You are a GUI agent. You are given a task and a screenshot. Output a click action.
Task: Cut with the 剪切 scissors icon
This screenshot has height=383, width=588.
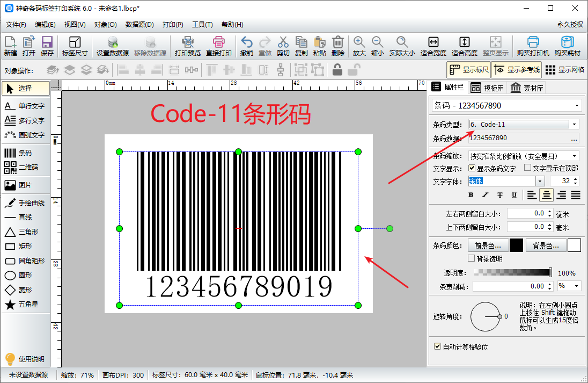(283, 46)
